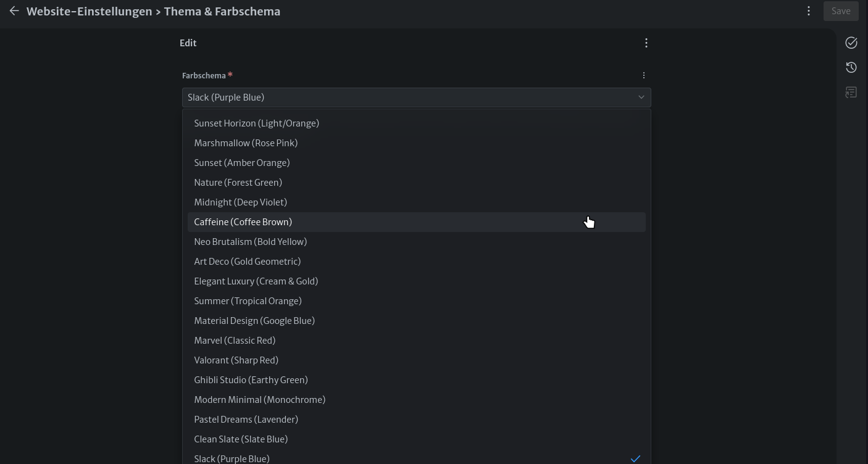Collapse the Farbschema list with the chevron
The image size is (868, 464).
[641, 97]
